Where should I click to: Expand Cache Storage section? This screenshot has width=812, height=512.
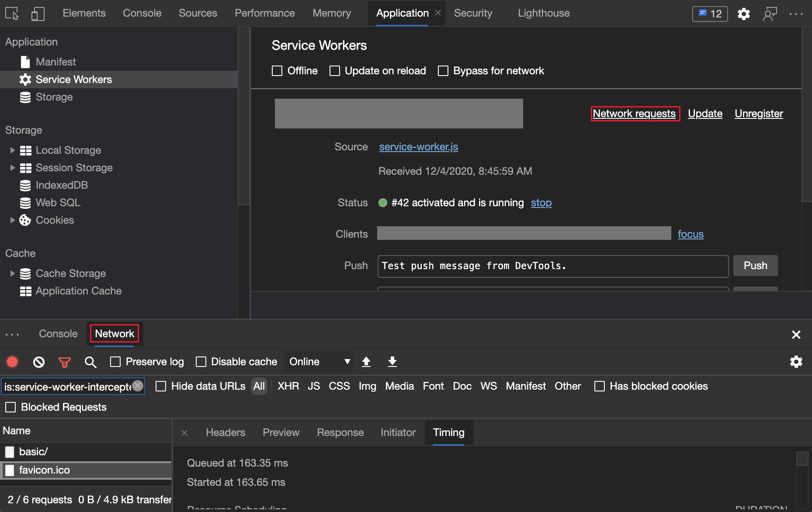tap(12, 273)
